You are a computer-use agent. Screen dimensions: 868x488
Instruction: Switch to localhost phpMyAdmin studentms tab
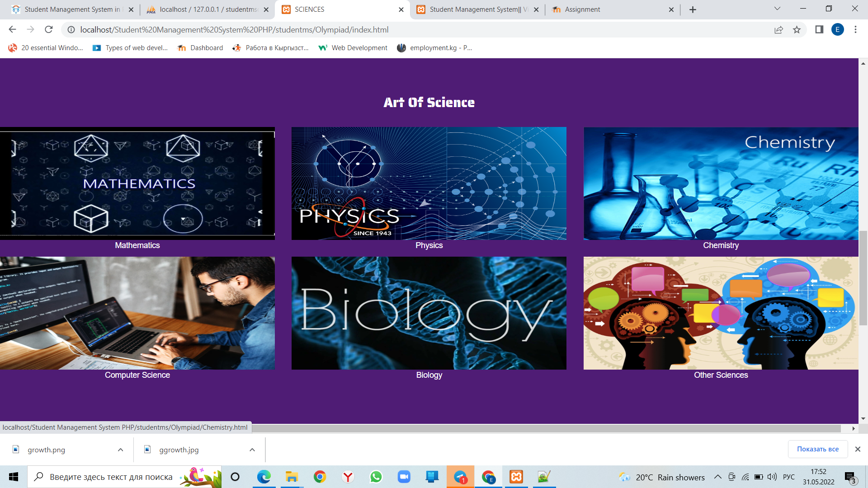tap(208, 9)
